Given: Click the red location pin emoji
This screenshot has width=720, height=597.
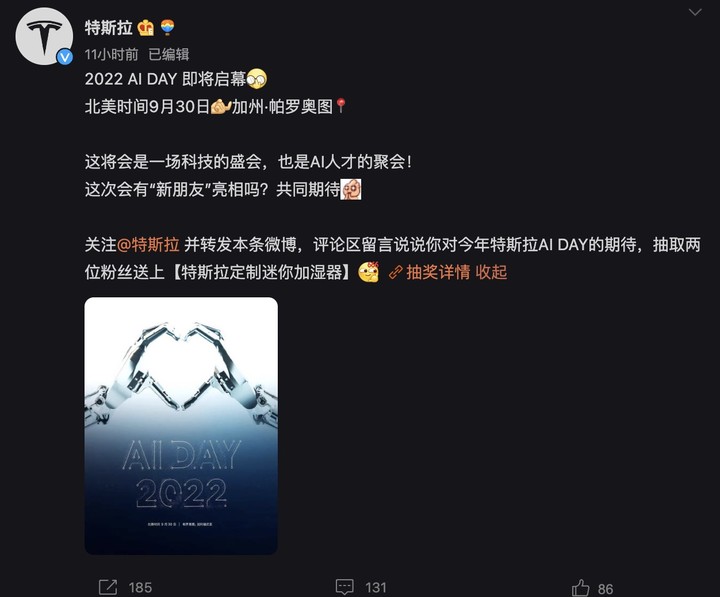Looking at the screenshot, I should click(340, 106).
